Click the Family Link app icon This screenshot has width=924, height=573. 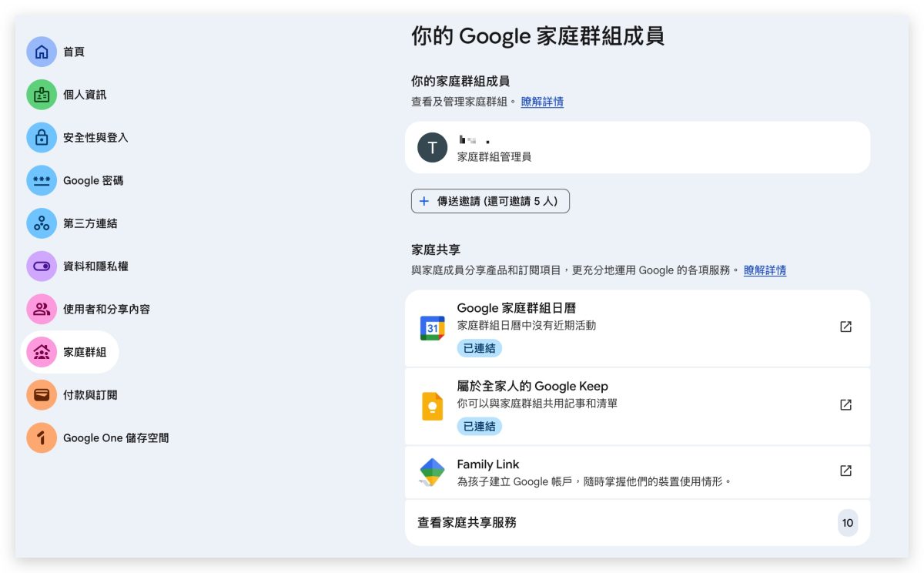(x=432, y=471)
